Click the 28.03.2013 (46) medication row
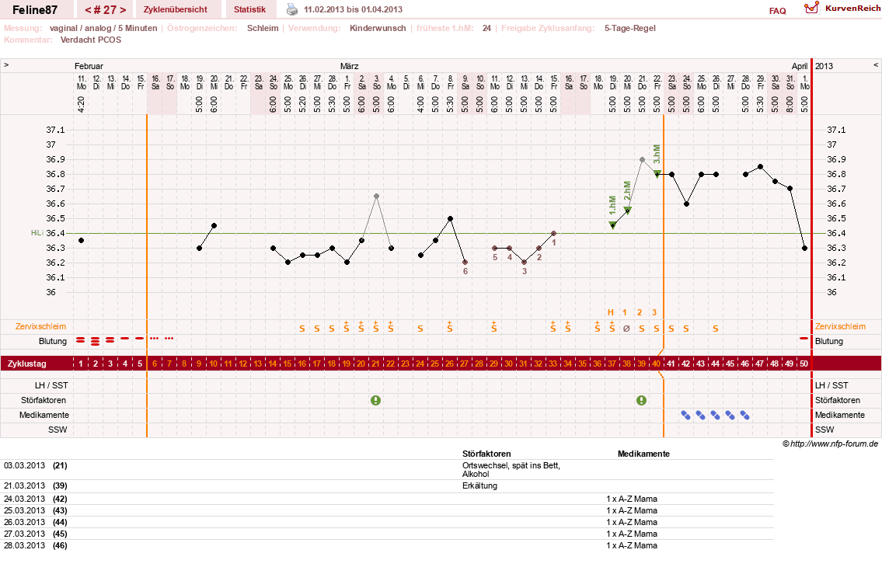 point(388,545)
